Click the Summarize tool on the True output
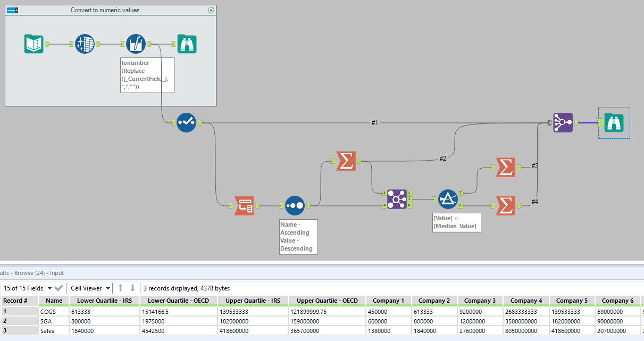This screenshot has height=341, width=644. [x=505, y=168]
